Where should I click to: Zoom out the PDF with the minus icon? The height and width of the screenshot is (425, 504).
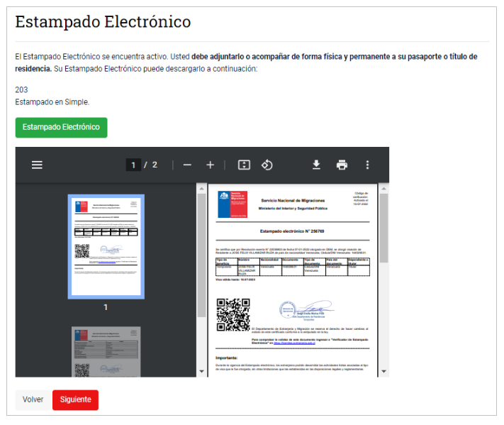(187, 165)
